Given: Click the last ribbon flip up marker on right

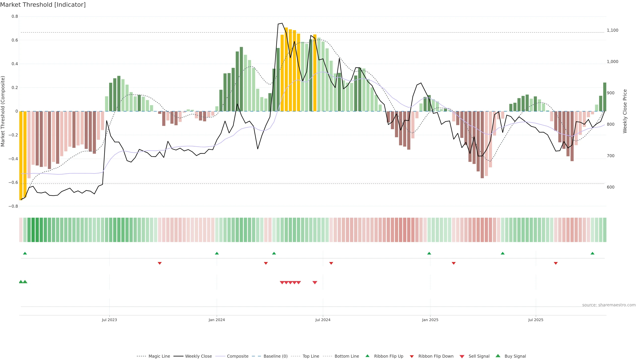Looking at the screenshot, I should tap(592, 253).
